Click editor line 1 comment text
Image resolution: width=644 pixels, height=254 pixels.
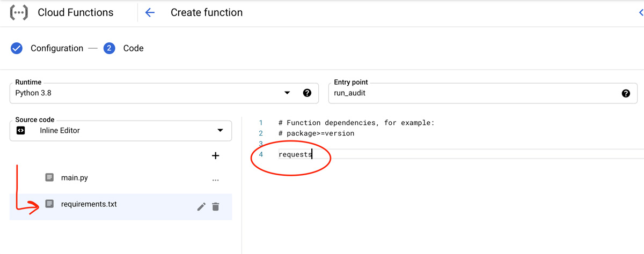click(356, 123)
